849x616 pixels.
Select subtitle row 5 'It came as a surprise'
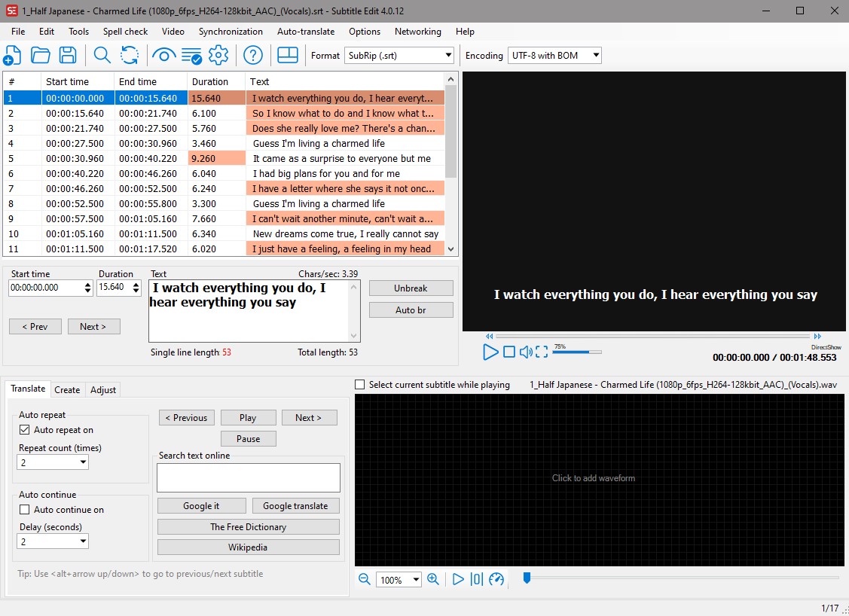(224, 159)
